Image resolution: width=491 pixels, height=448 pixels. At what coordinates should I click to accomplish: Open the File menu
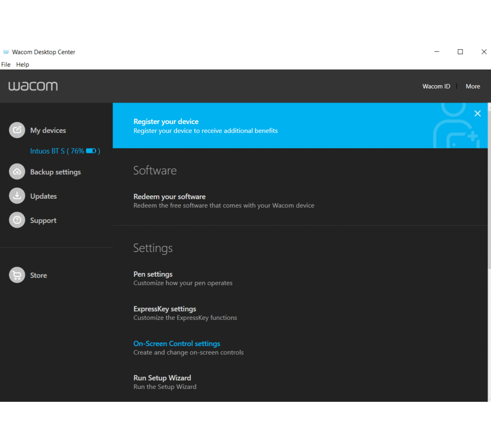click(6, 64)
